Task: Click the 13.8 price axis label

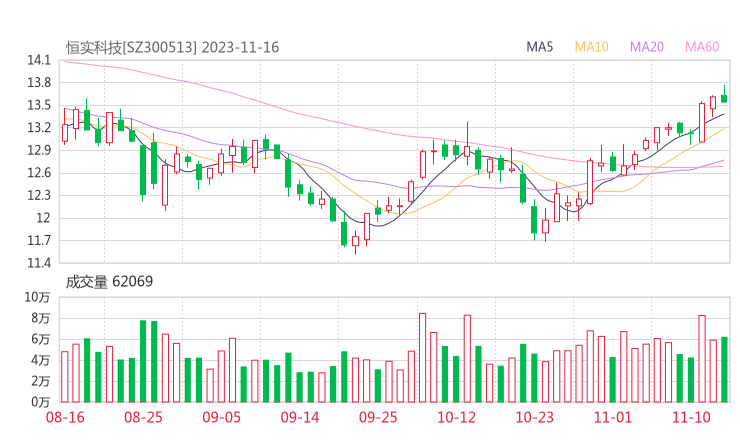Action: [39, 83]
